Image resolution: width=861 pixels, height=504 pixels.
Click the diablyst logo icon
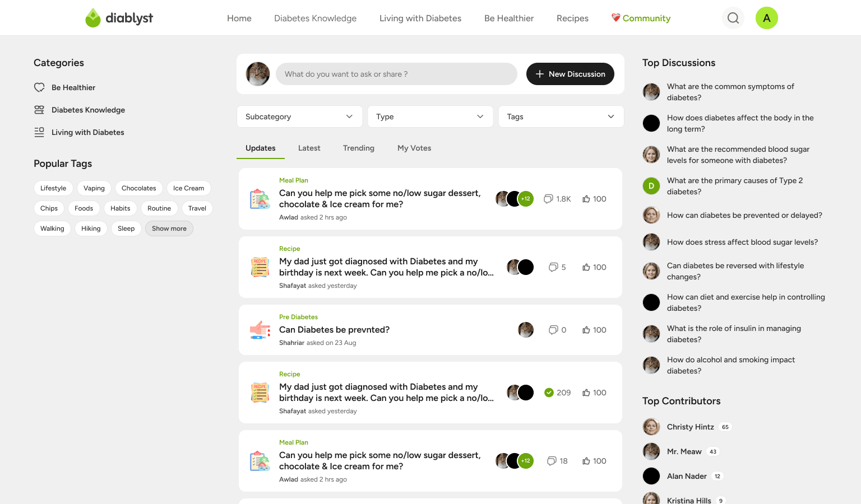point(93,17)
